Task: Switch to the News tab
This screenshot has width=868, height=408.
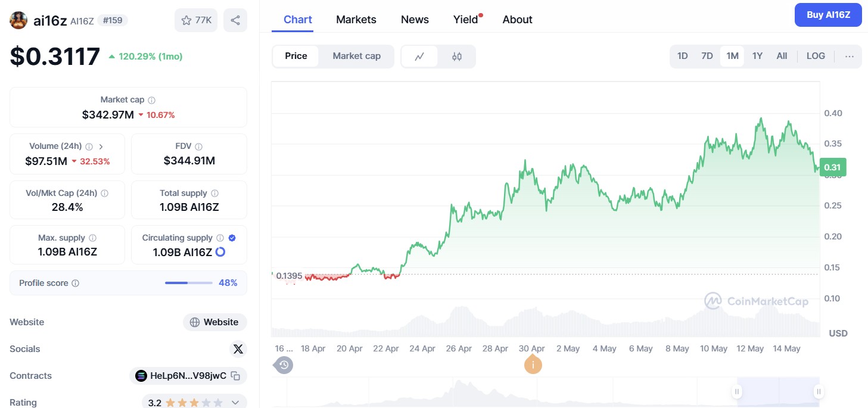Action: (415, 20)
